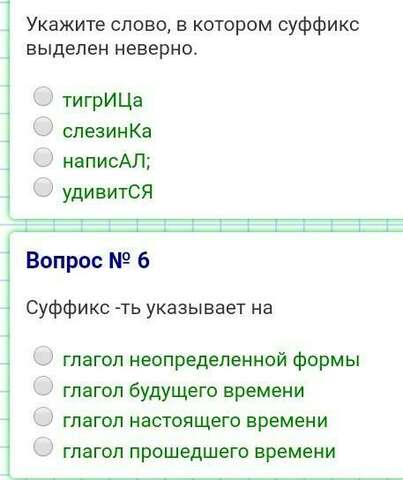Click the label text глагол неопределенной формы
Viewport: 403px width, 480px height.
click(x=211, y=360)
